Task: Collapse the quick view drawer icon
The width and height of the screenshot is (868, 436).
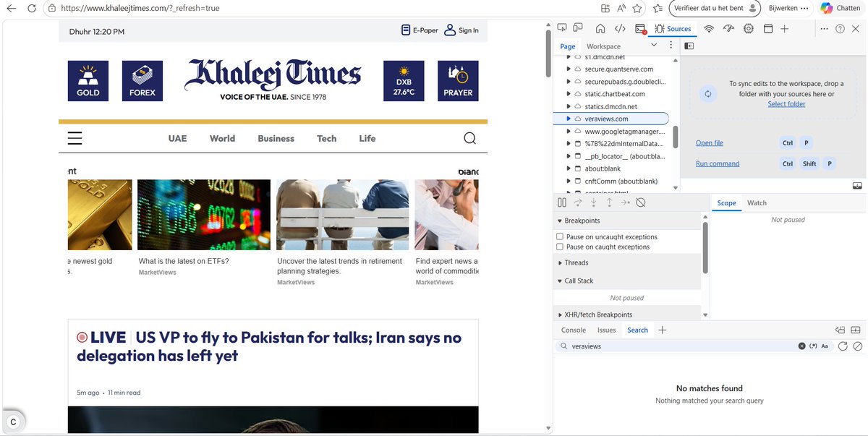Action: point(857,330)
